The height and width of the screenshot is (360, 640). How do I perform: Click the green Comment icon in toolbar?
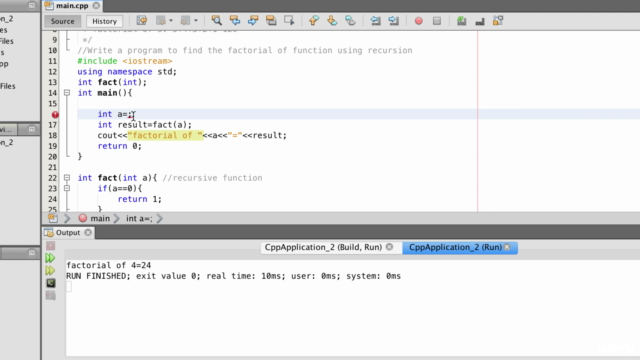(x=461, y=21)
